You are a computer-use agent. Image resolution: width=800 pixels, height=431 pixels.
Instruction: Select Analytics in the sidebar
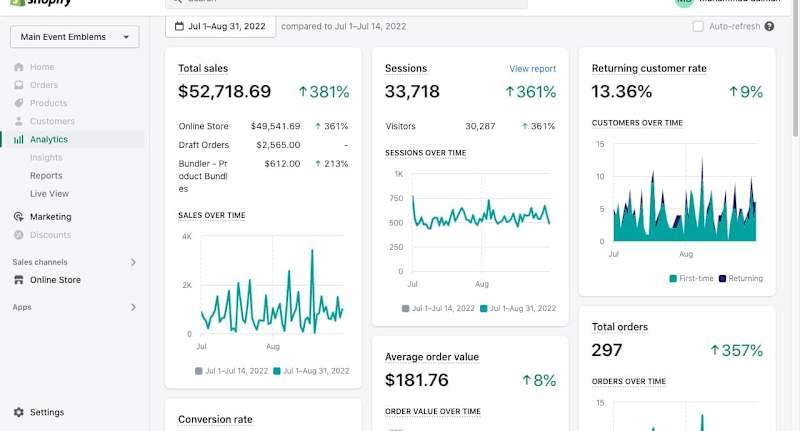pos(49,139)
